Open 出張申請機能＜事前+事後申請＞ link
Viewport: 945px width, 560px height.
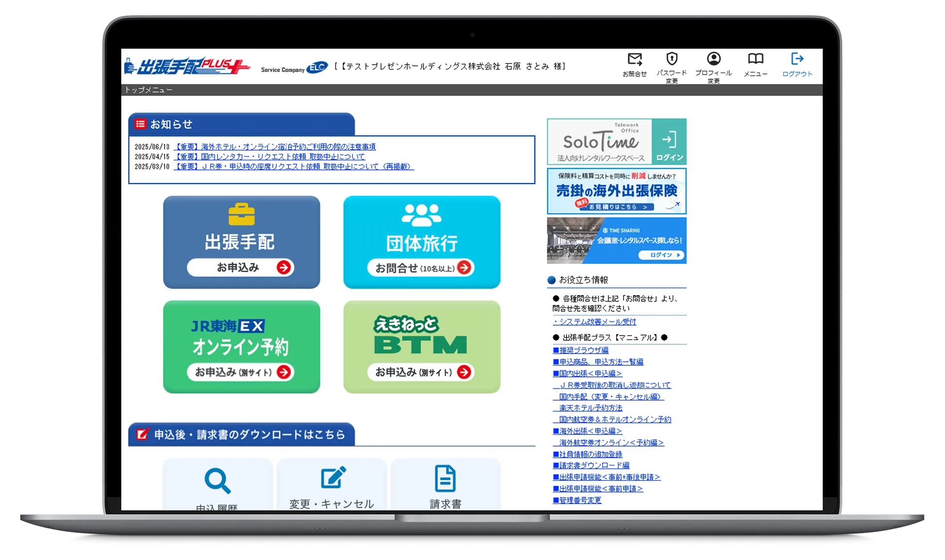pyautogui.click(x=607, y=477)
